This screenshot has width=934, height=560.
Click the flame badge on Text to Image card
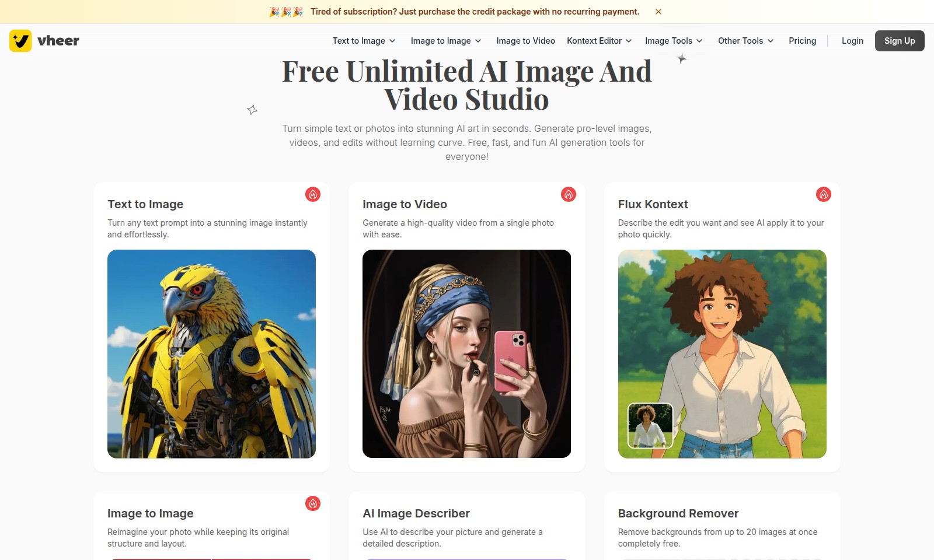coord(313,194)
